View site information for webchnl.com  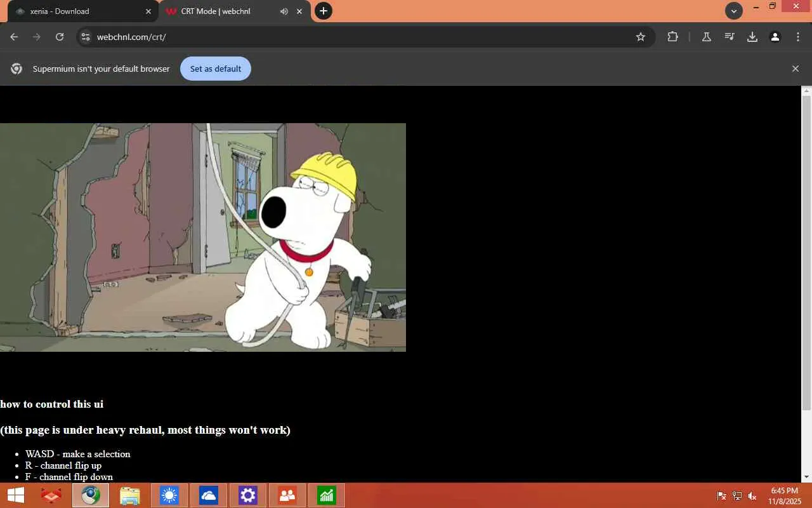86,37
